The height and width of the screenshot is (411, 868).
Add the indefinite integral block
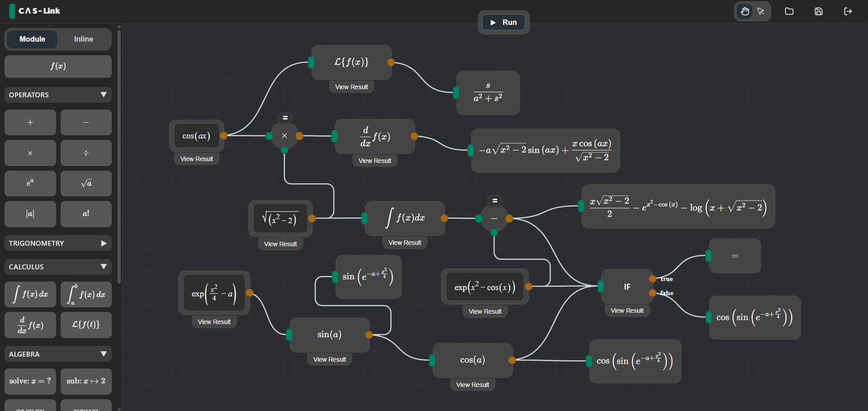(30, 294)
